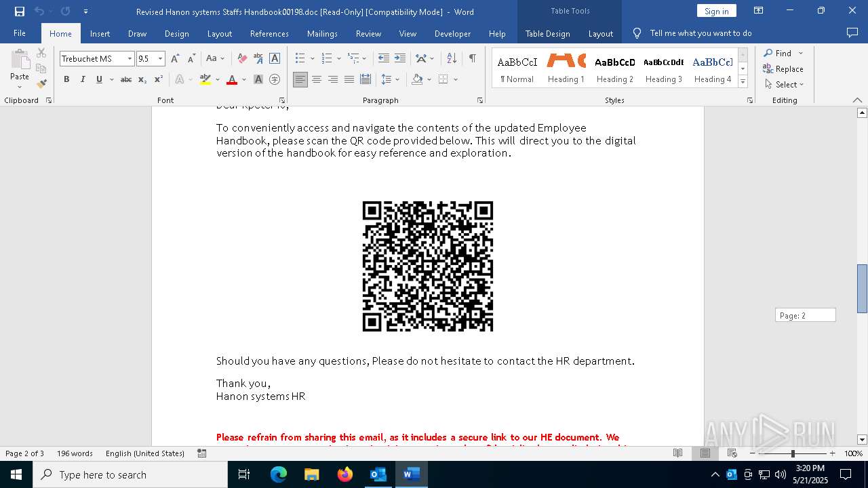Click the Copy icon in Clipboard group

pos(41,68)
